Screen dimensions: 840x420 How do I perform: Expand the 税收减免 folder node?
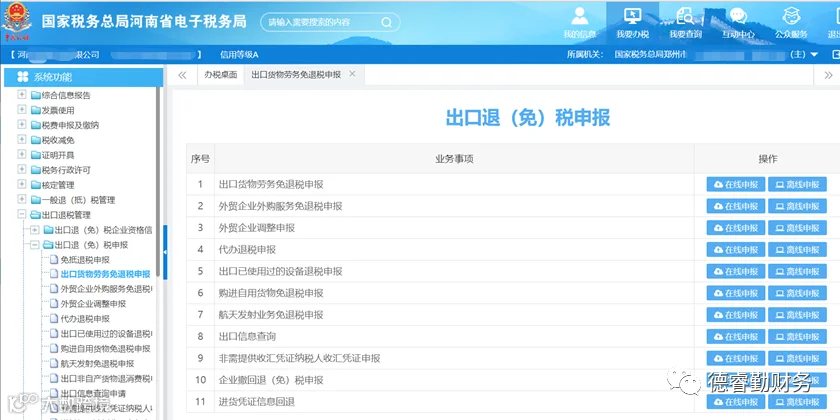[x=21, y=140]
